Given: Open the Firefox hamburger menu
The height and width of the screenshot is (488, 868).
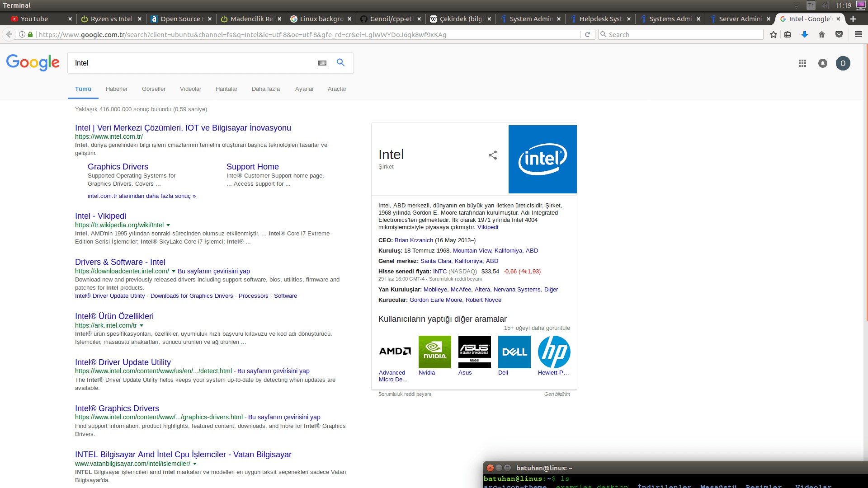Looking at the screenshot, I should tap(858, 34).
